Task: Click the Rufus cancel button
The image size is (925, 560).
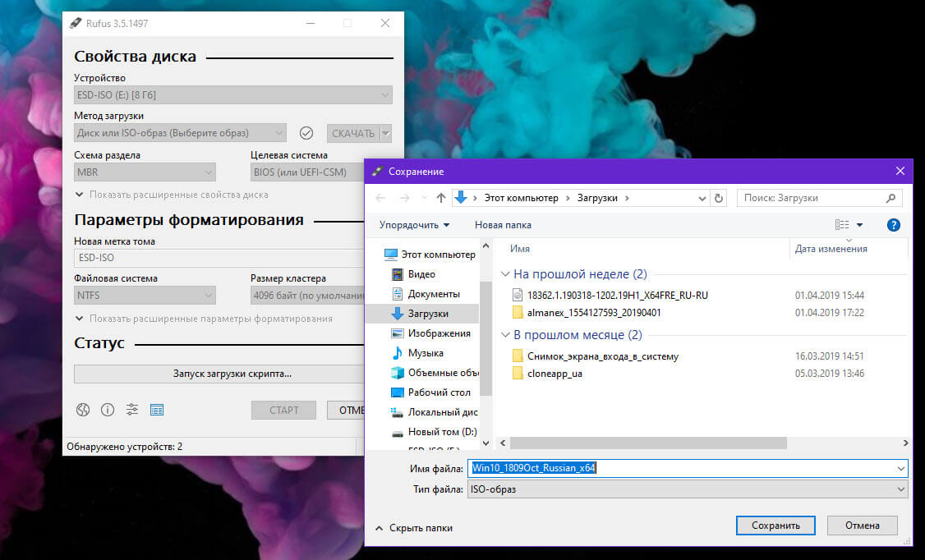Action: pyautogui.click(x=346, y=411)
